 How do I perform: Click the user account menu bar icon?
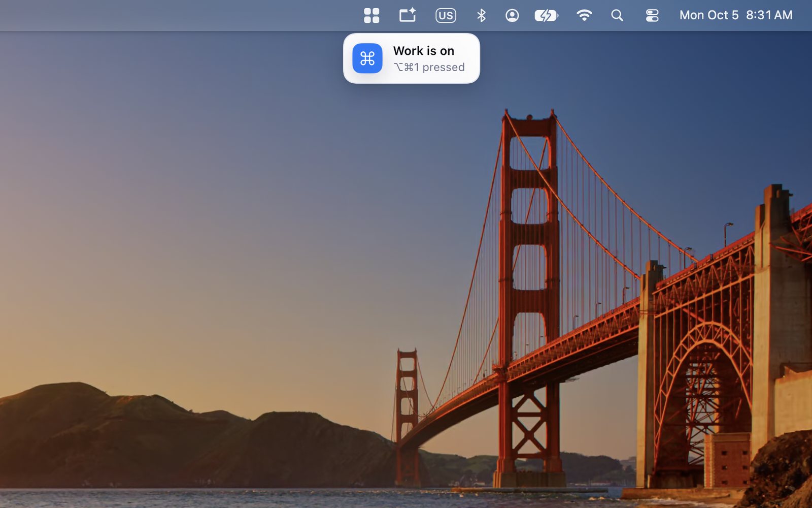[512, 15]
